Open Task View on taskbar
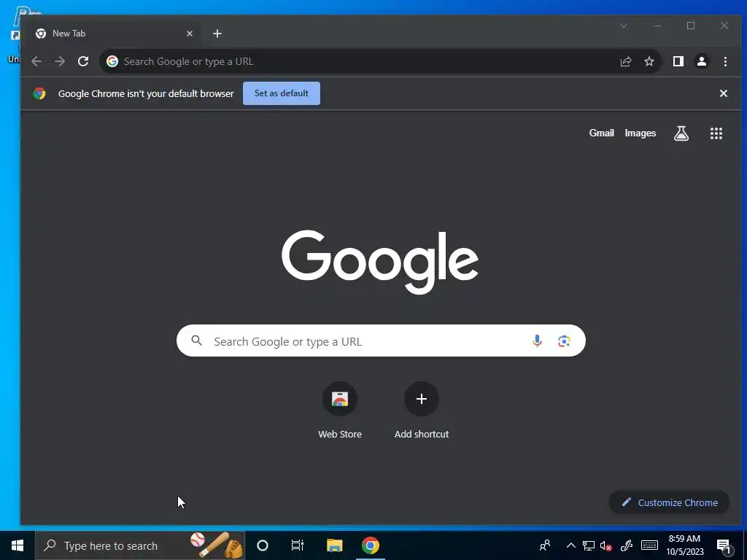 (298, 545)
